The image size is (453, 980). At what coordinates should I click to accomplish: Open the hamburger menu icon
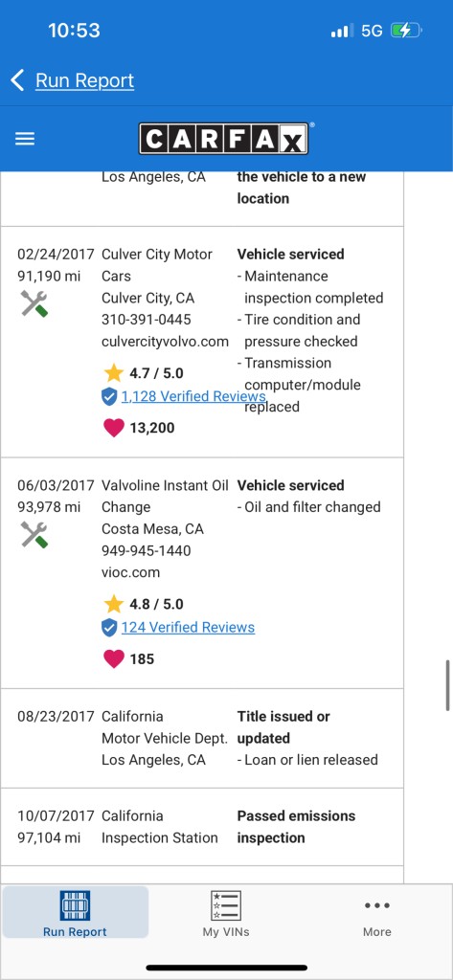pyautogui.click(x=25, y=139)
